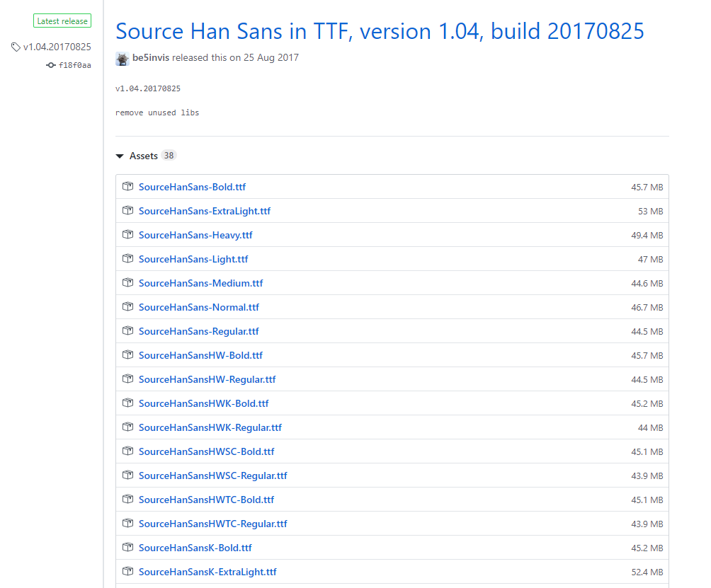This screenshot has height=588, width=711.
Task: Download SourceHanSans-ExtraLight.ttf
Action: click(205, 211)
